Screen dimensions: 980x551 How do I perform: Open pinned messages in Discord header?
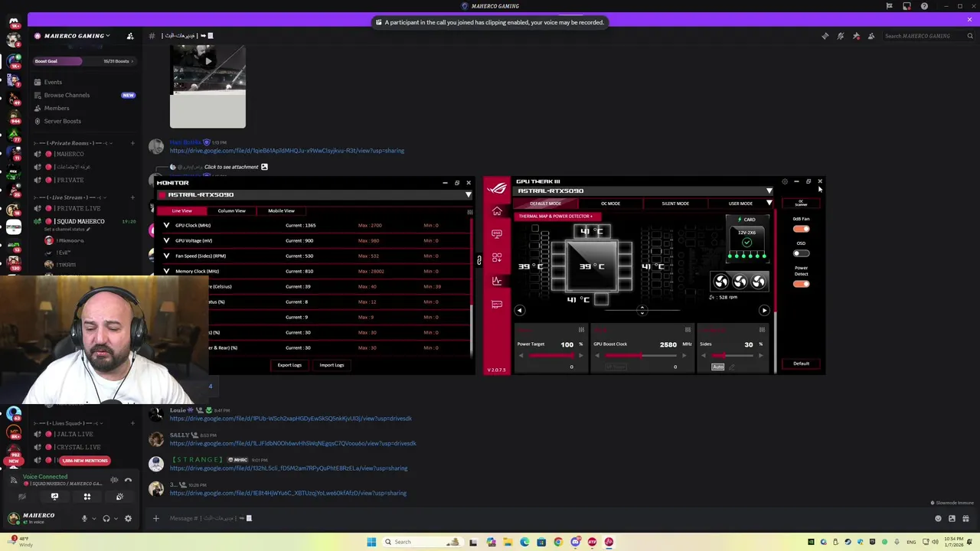click(856, 36)
